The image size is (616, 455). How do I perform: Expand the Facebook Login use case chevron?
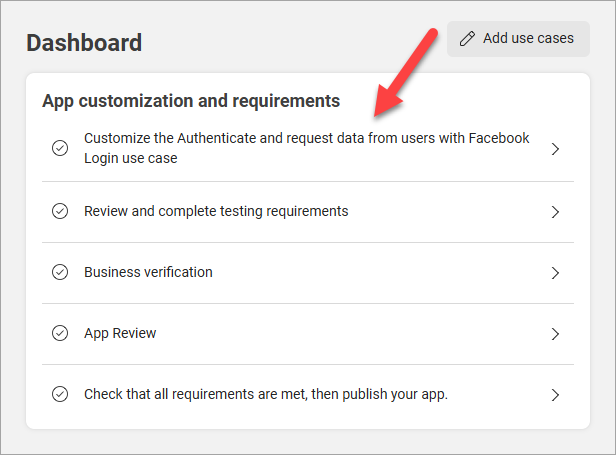coord(555,149)
